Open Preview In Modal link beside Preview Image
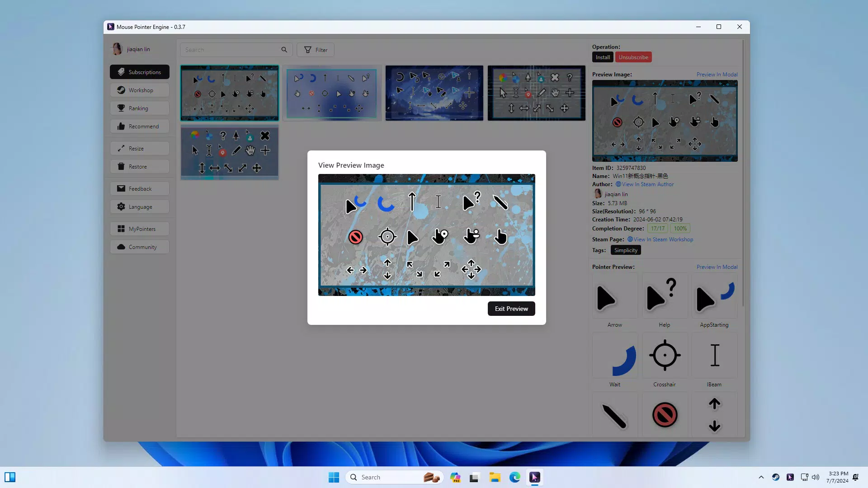This screenshot has width=868, height=488. pyautogui.click(x=717, y=75)
